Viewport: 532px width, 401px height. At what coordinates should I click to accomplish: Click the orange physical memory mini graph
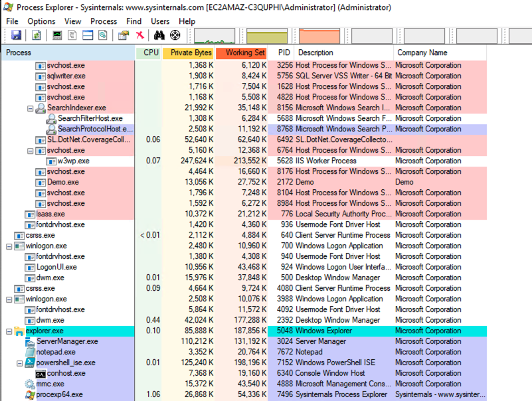click(x=319, y=36)
